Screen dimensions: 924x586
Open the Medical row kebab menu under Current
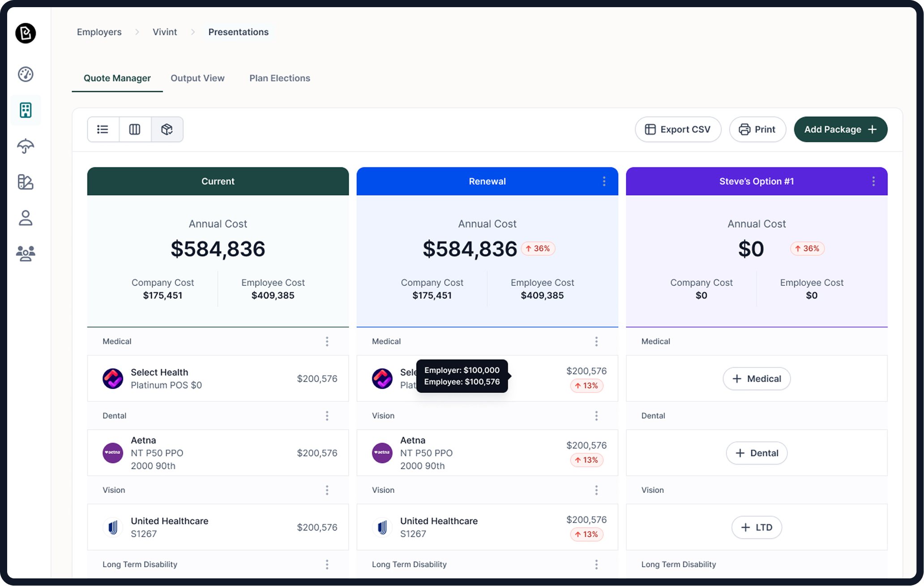[x=327, y=341]
